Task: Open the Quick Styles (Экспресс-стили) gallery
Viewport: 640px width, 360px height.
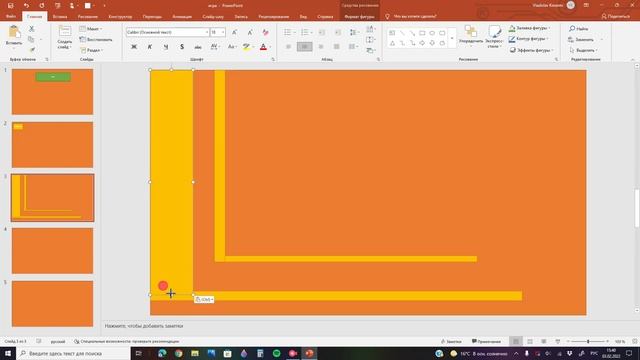Action: pyautogui.click(x=494, y=36)
